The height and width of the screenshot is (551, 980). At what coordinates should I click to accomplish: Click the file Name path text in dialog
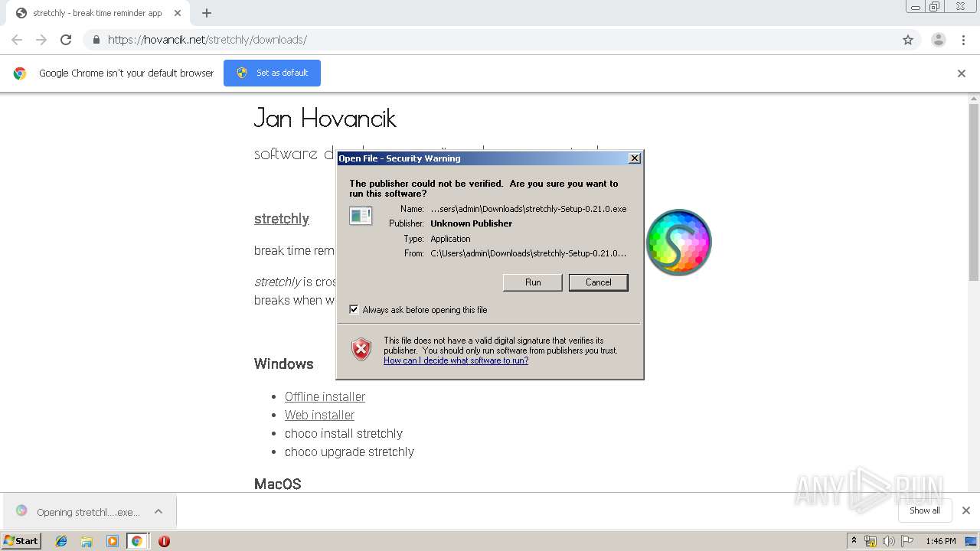point(528,209)
